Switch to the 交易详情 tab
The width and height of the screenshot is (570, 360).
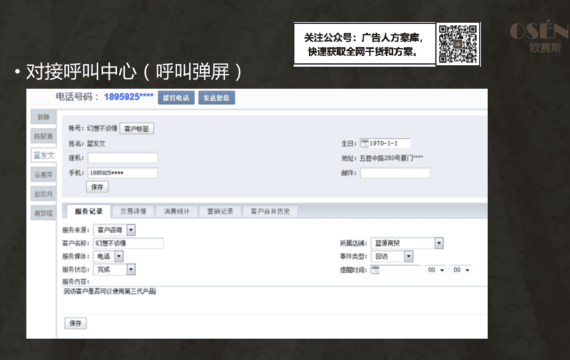(133, 211)
